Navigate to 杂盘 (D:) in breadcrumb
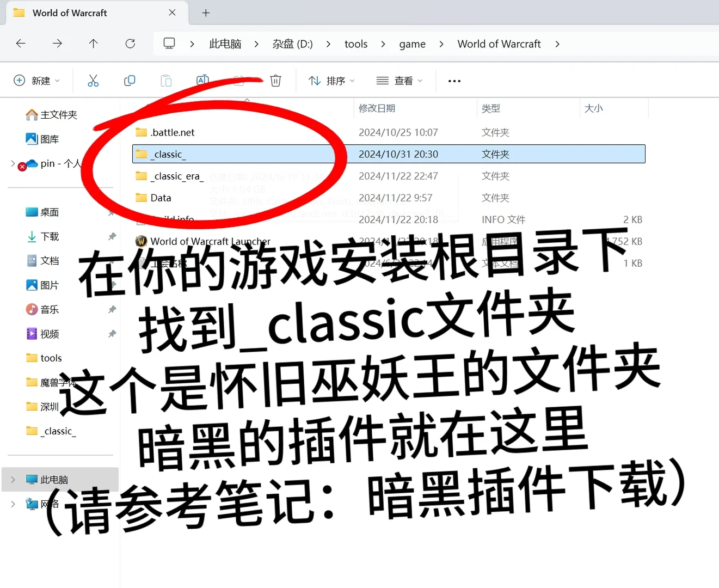Image resolution: width=719 pixels, height=588 pixels. click(293, 44)
